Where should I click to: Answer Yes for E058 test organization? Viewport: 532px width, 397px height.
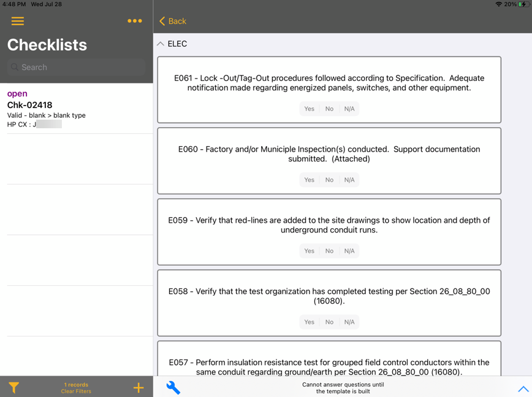(309, 322)
